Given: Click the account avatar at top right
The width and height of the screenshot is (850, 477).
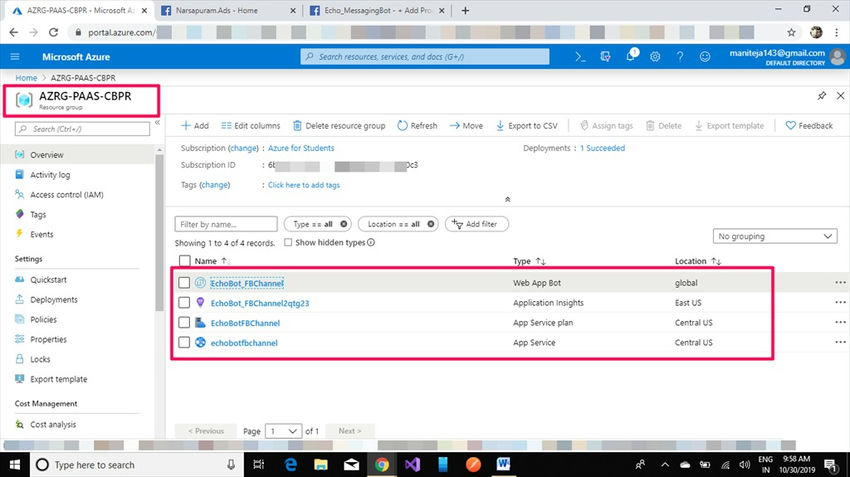Looking at the screenshot, I should pos(837,56).
